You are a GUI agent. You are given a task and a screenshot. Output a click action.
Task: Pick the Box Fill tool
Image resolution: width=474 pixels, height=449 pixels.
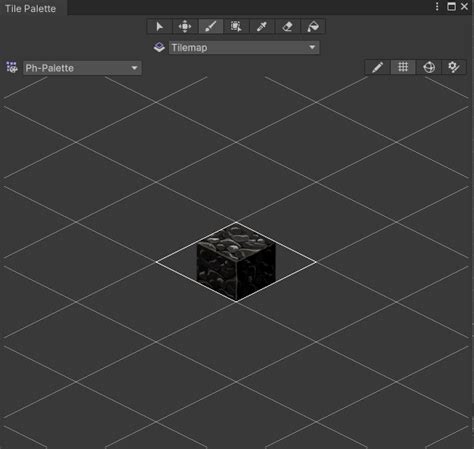click(x=236, y=26)
